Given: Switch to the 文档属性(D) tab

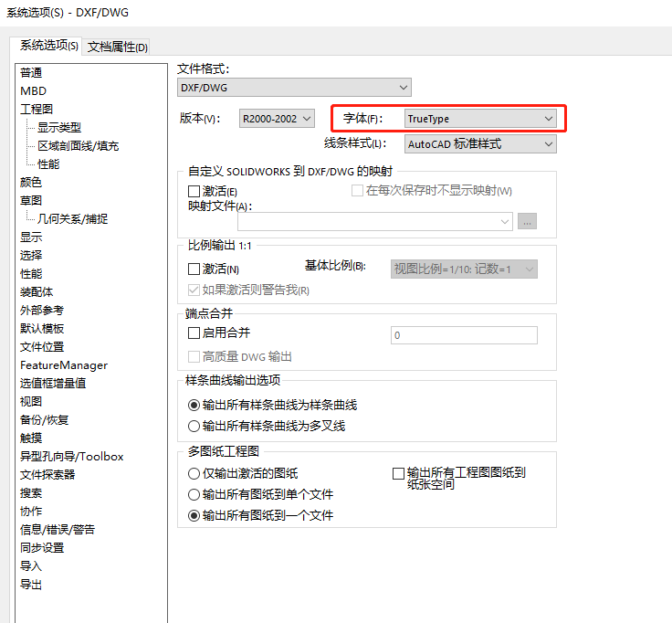Looking at the screenshot, I should click(118, 48).
